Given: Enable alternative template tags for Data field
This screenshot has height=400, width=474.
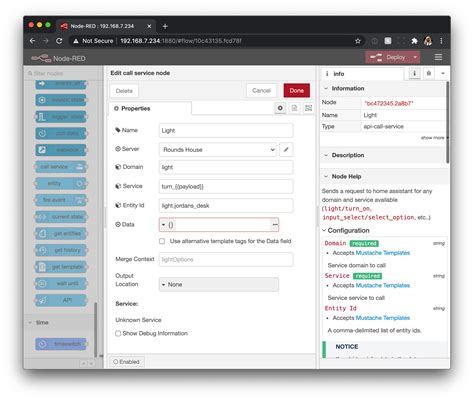Looking at the screenshot, I should (162, 241).
